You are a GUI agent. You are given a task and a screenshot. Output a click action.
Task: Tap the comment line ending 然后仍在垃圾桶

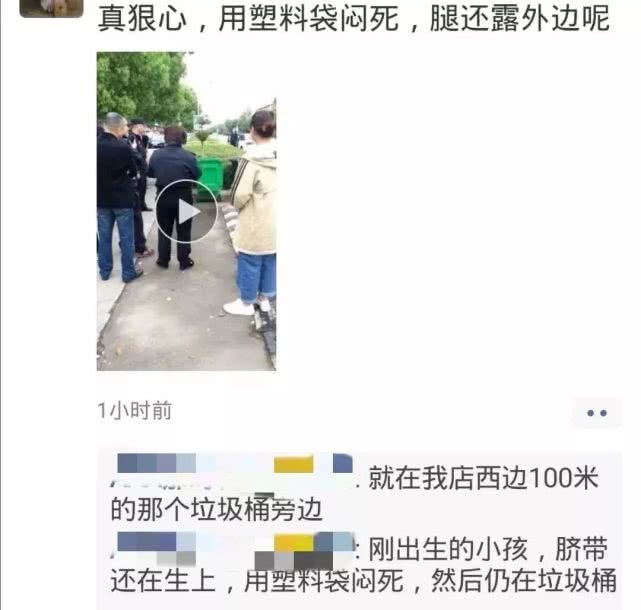tap(363, 580)
